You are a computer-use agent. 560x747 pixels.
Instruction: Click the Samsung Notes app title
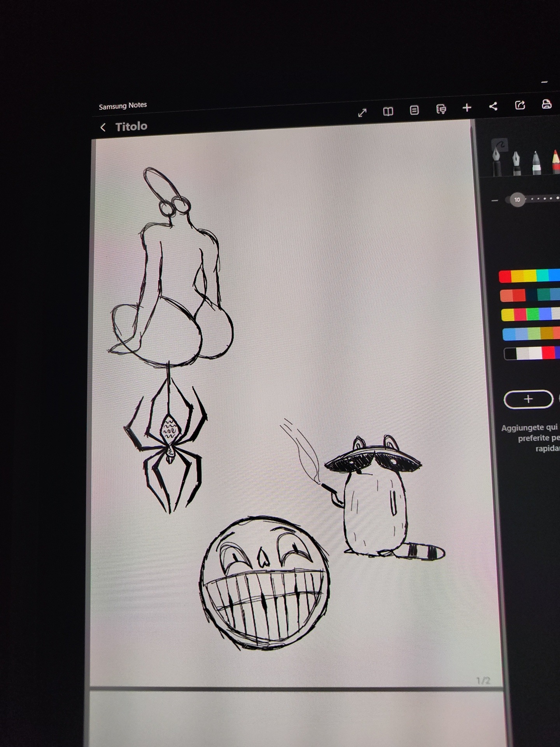pos(123,106)
